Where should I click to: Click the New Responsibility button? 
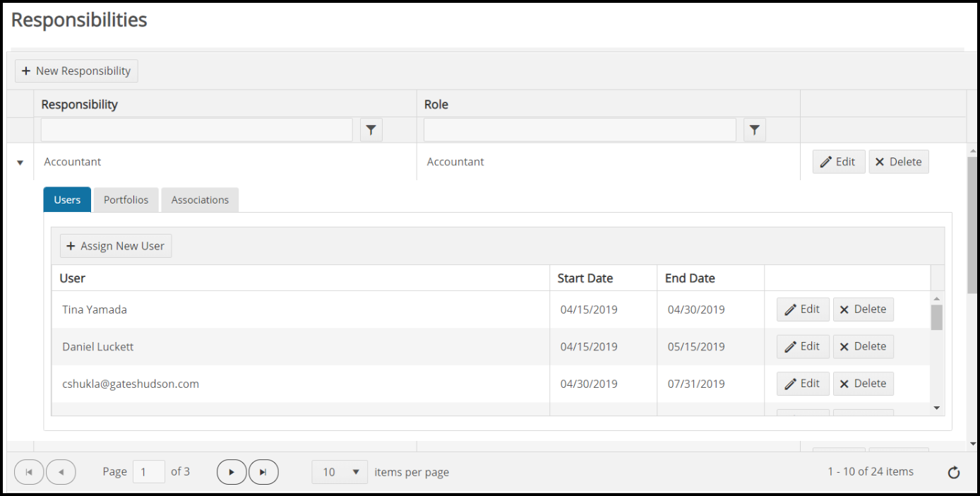coord(76,71)
